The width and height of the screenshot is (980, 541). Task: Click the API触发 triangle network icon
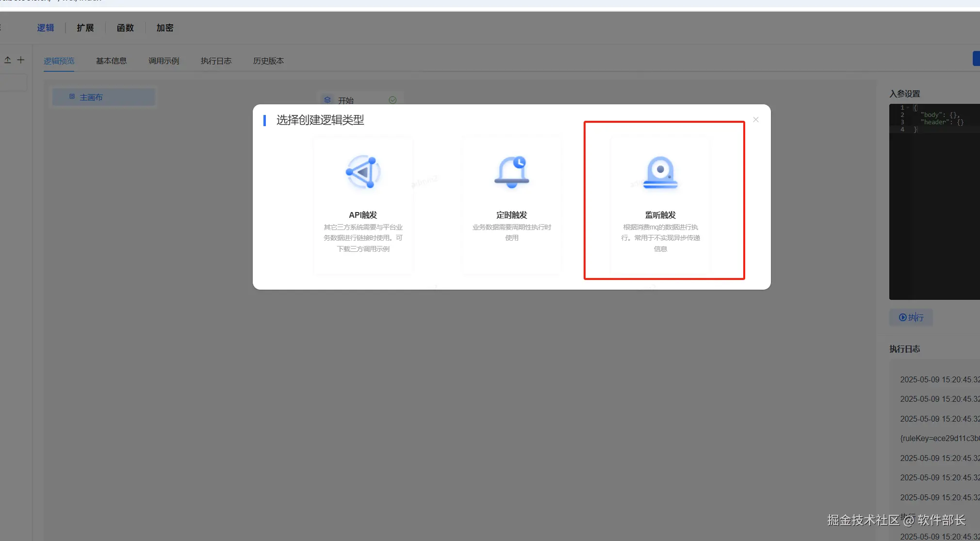pyautogui.click(x=363, y=172)
